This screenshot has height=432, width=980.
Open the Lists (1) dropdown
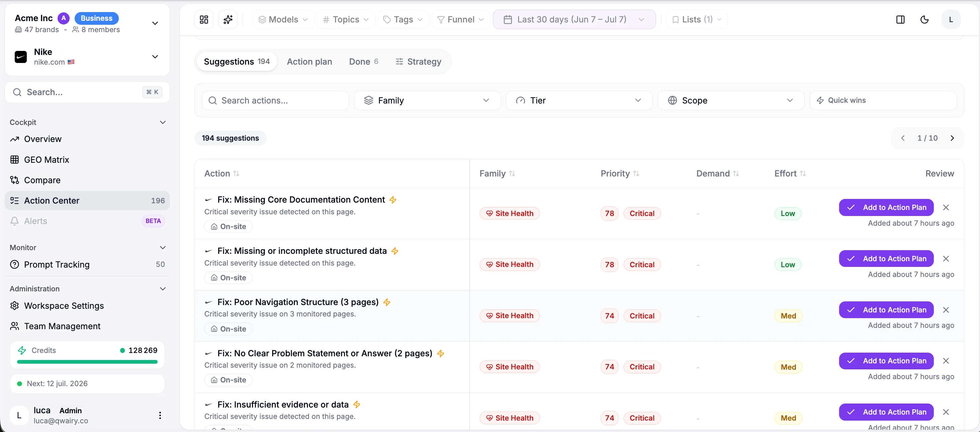click(x=697, y=19)
